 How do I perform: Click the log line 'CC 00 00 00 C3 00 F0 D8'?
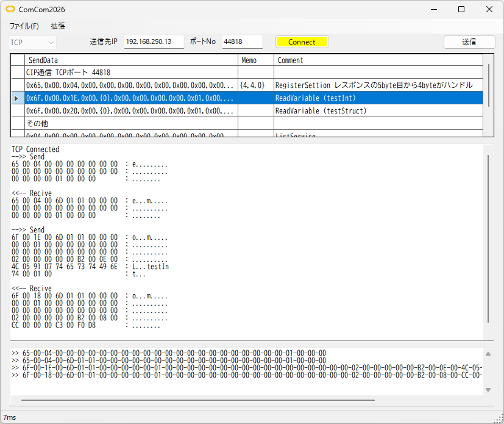point(86,325)
